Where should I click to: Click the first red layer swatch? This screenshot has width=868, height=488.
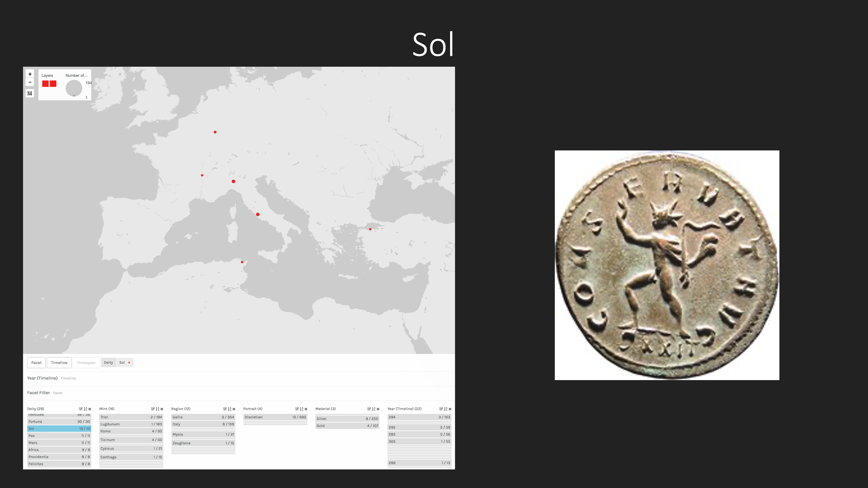45,84
